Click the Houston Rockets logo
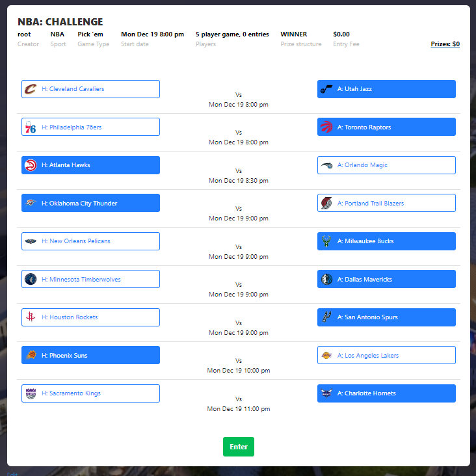The height and width of the screenshot is (476, 476). (31, 317)
